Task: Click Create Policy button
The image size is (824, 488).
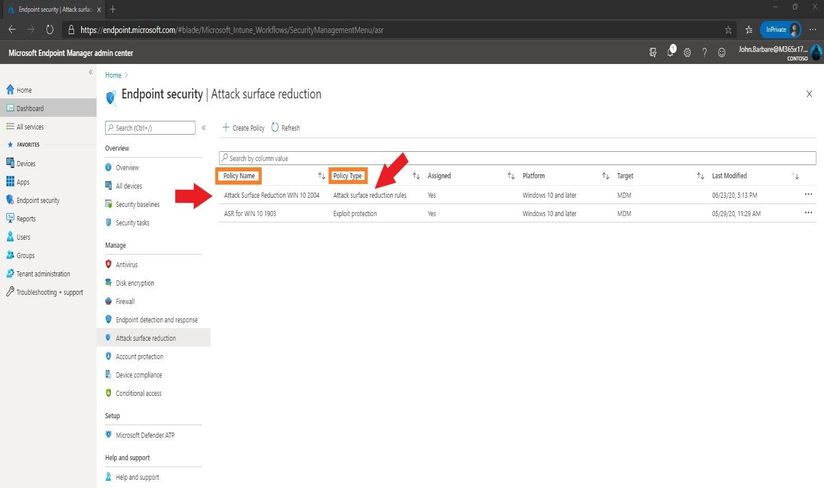Action: point(243,128)
